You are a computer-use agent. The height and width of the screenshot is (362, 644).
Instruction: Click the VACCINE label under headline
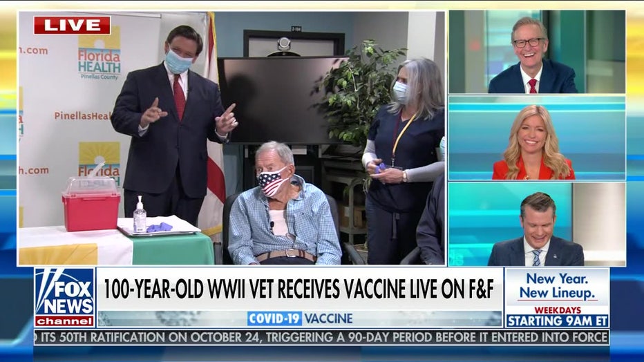click(329, 318)
